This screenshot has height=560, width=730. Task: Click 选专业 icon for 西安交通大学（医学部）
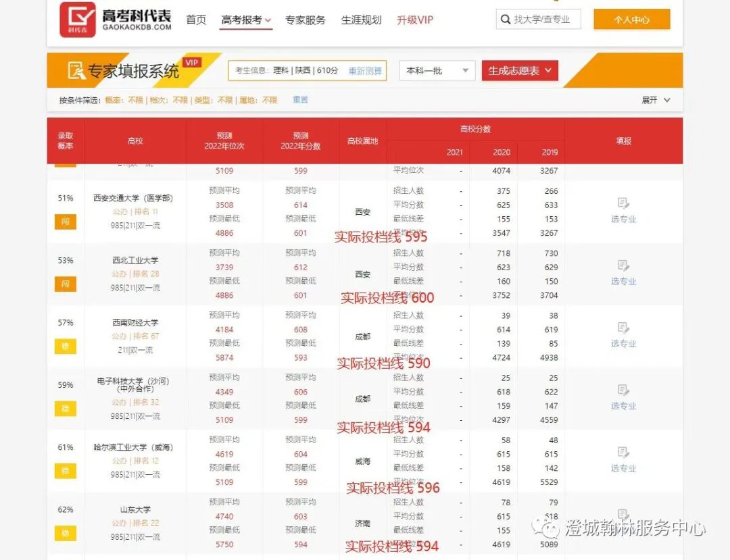[623, 203]
